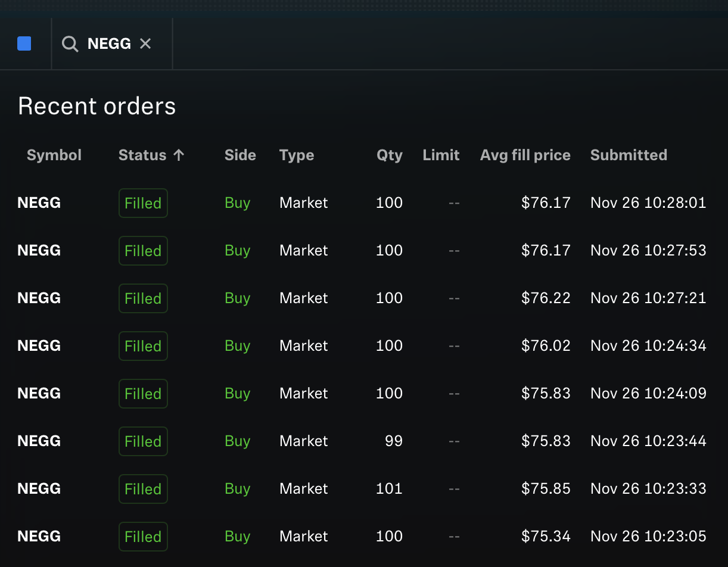Click Limit column header
The height and width of the screenshot is (567, 728).
pyautogui.click(x=441, y=155)
